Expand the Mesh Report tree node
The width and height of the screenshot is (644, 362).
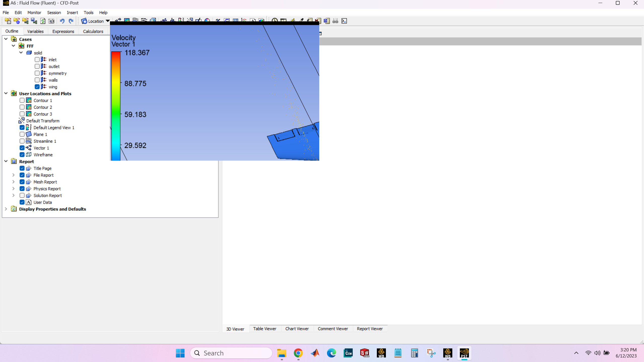coord(14,182)
